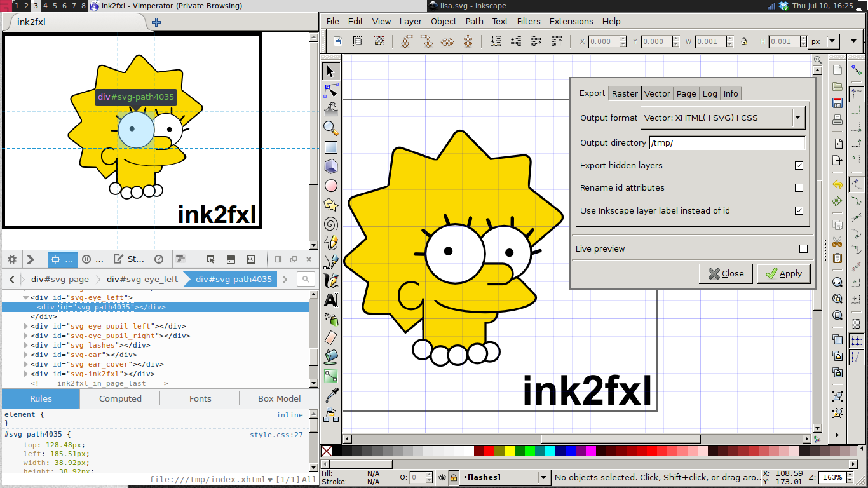The height and width of the screenshot is (488, 868).
Task: Enable Rename id attributes checkbox
Action: (x=799, y=188)
